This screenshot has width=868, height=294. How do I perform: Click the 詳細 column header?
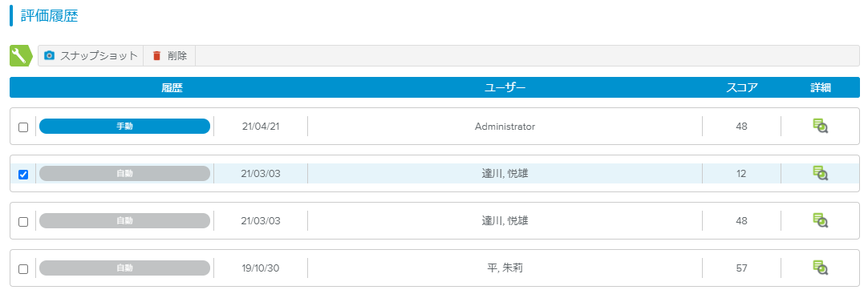(x=821, y=87)
